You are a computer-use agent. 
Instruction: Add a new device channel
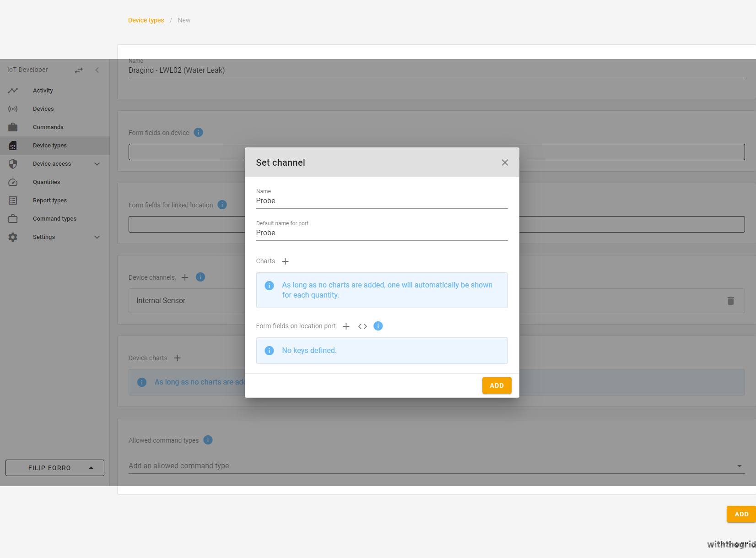coord(185,277)
